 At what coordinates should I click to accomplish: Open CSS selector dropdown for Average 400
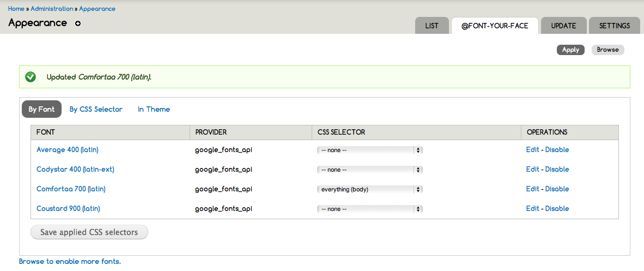370,150
